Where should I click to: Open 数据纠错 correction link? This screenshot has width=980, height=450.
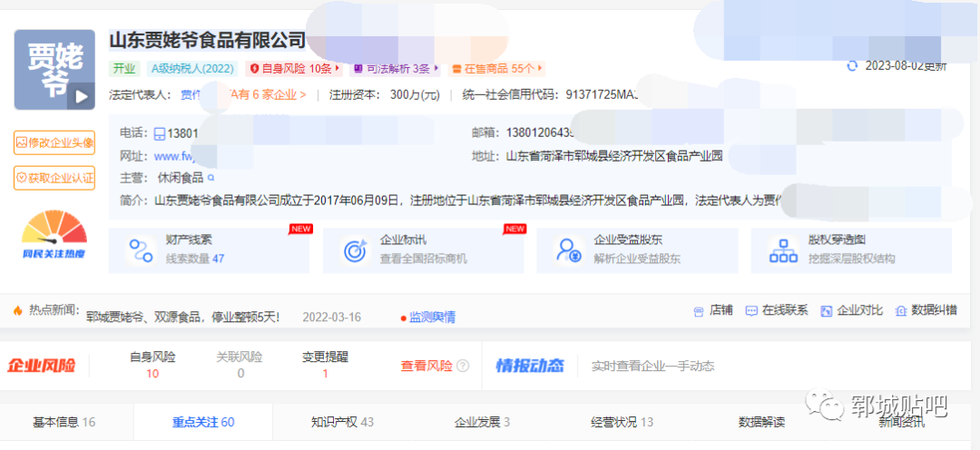[x=926, y=310]
